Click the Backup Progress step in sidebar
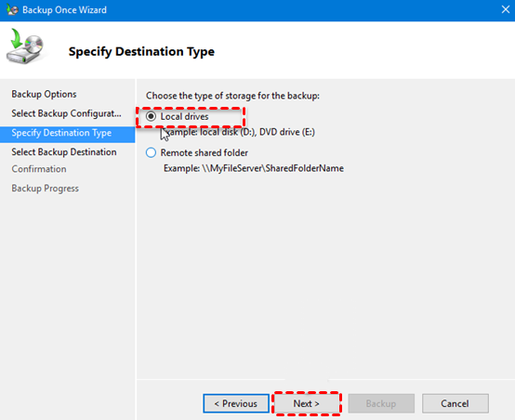 pos(45,189)
